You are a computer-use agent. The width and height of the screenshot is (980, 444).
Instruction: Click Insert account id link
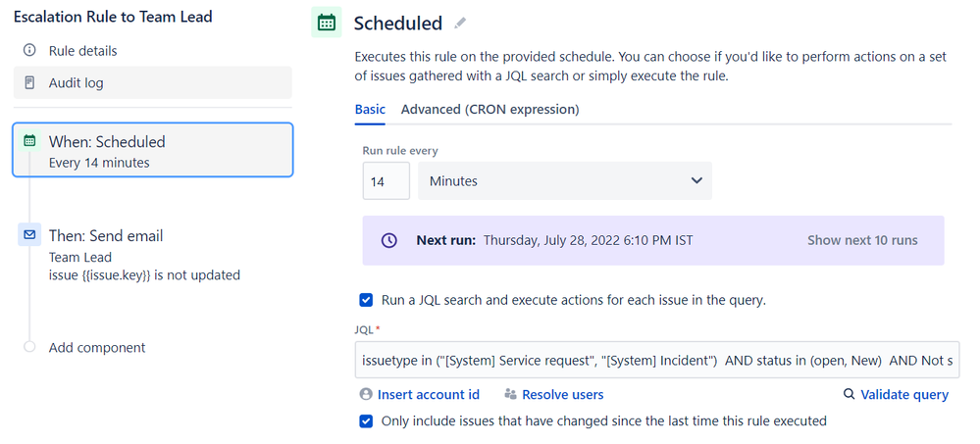pos(429,395)
